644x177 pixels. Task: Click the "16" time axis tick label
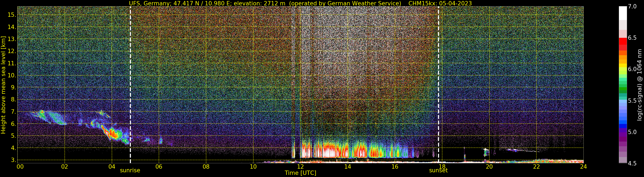pos(395,167)
